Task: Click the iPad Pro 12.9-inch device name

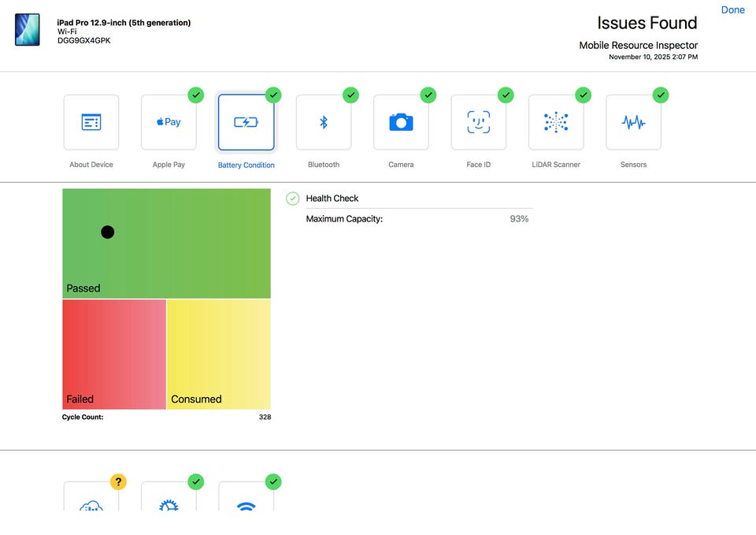Action: click(x=124, y=23)
